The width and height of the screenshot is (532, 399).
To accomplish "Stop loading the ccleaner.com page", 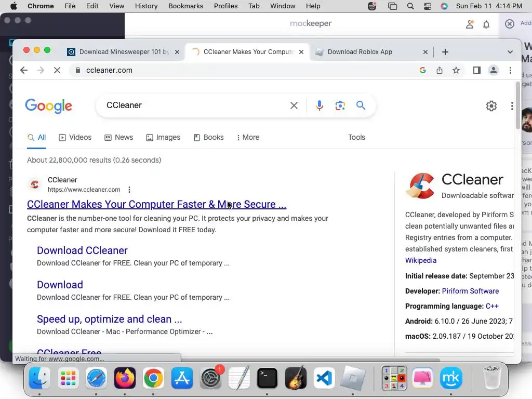I will tap(57, 70).
